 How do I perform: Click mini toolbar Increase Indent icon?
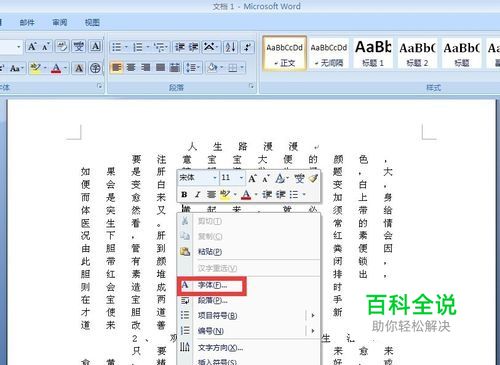click(x=280, y=194)
